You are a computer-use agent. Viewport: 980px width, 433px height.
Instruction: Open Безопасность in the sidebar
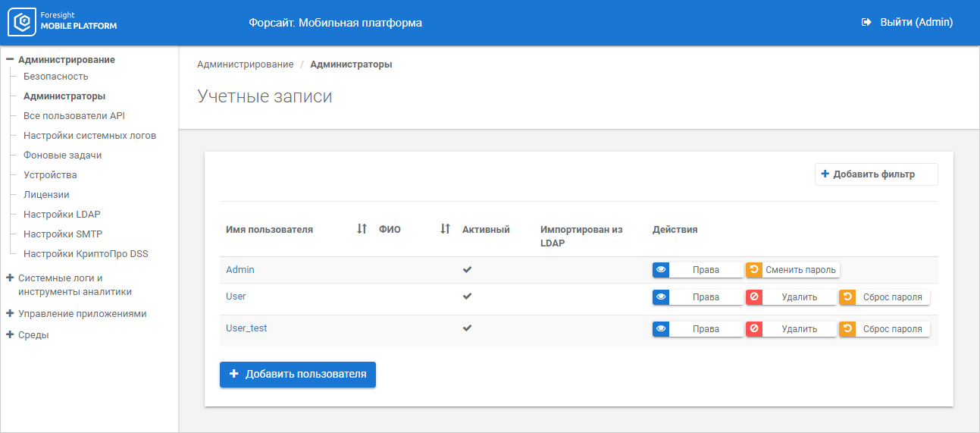[x=56, y=76]
